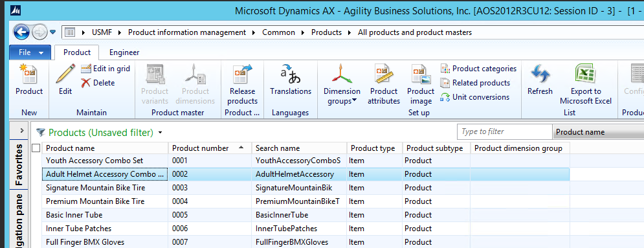Click Products in the breadcrumb

[326, 32]
